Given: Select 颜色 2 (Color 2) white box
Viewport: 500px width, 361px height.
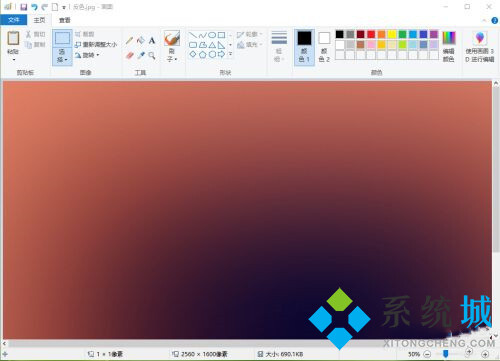Looking at the screenshot, I should (x=324, y=47).
